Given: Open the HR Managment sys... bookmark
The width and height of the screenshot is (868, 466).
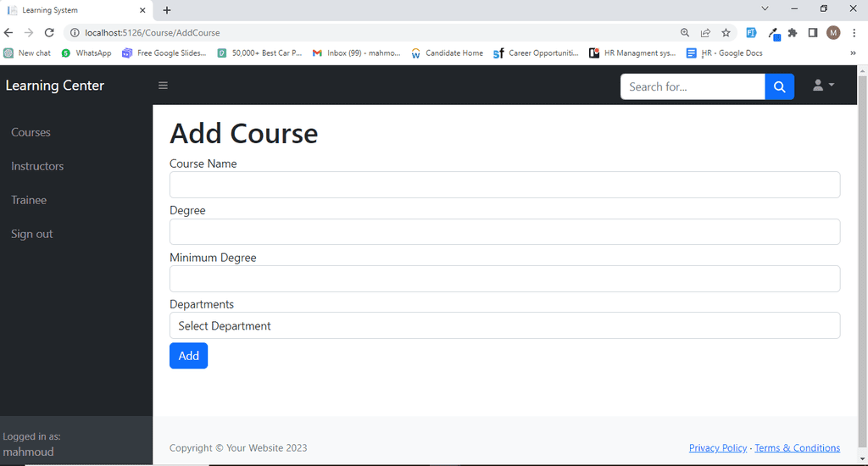Looking at the screenshot, I should 632,53.
